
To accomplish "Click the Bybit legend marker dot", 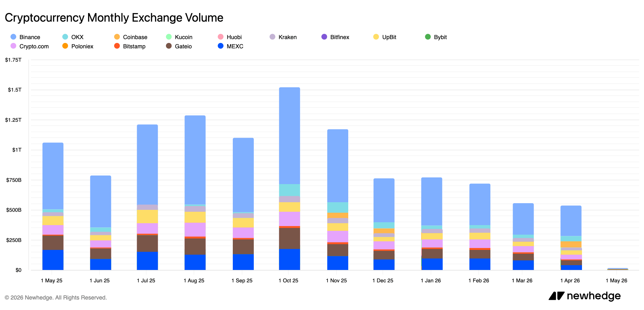I will (x=428, y=37).
